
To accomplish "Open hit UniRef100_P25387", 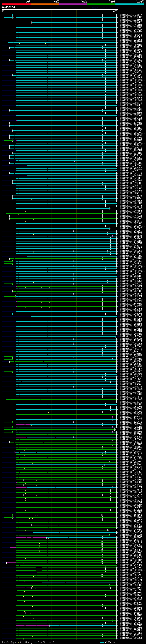I will 131,15.
